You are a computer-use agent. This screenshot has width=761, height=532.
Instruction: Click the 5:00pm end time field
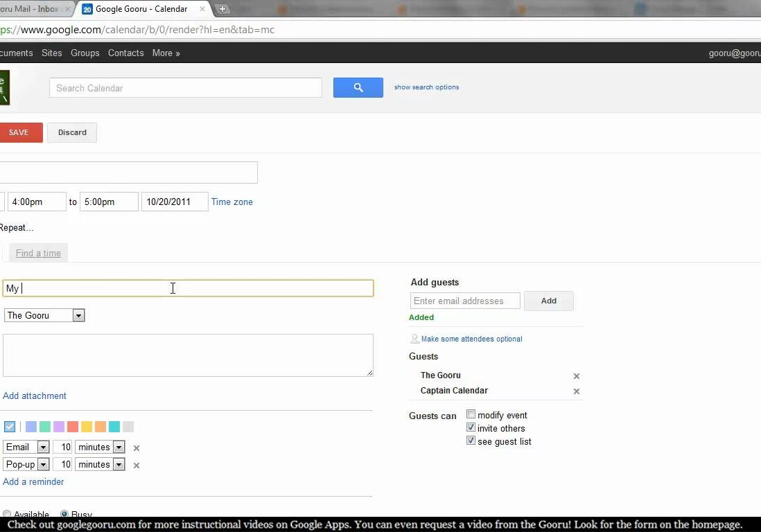(x=110, y=202)
